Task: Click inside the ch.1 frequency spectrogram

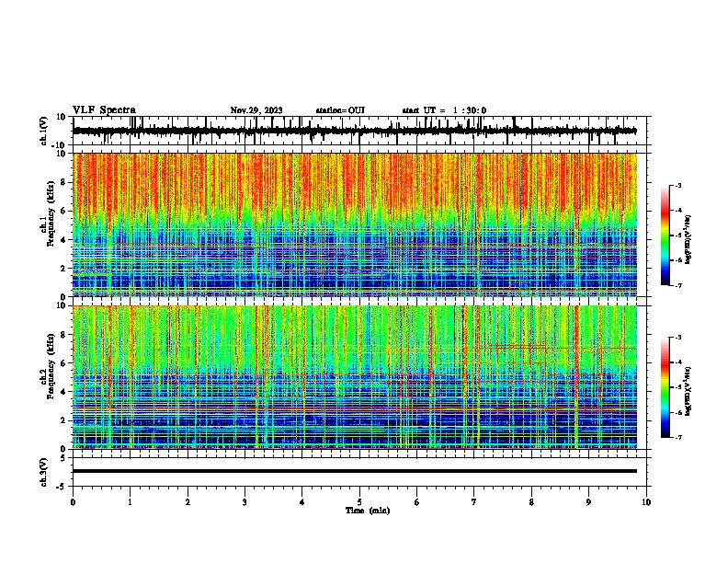Action: pyautogui.click(x=355, y=224)
